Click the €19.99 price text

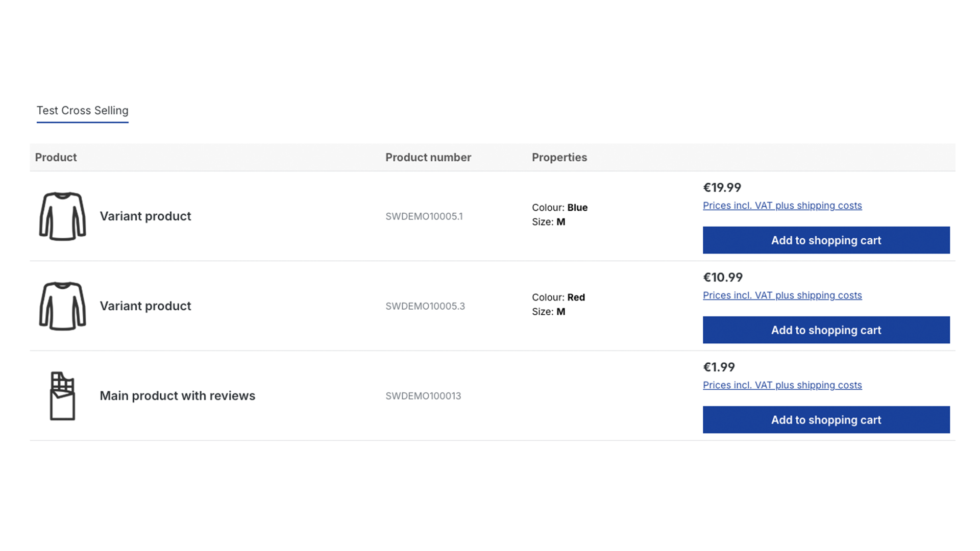click(722, 188)
